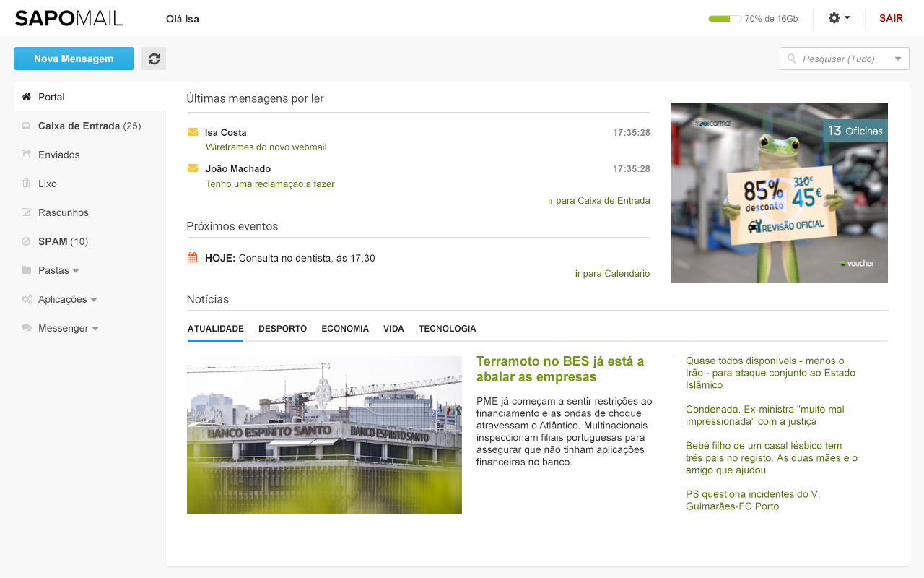Viewport: 924px width, 578px height.
Task: Switch to the ATUALIDADE news tab
Action: point(216,329)
